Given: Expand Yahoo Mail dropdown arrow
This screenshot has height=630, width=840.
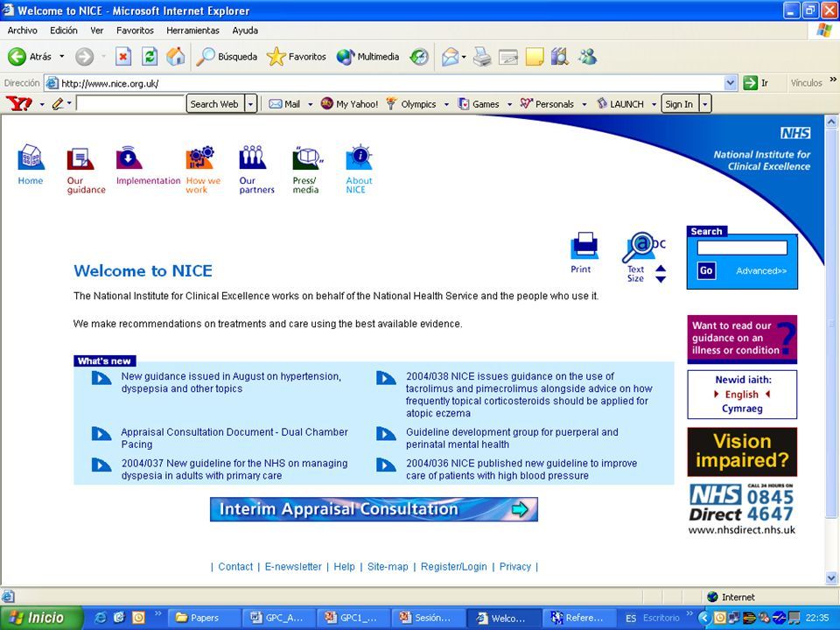Looking at the screenshot, I should tap(310, 104).
